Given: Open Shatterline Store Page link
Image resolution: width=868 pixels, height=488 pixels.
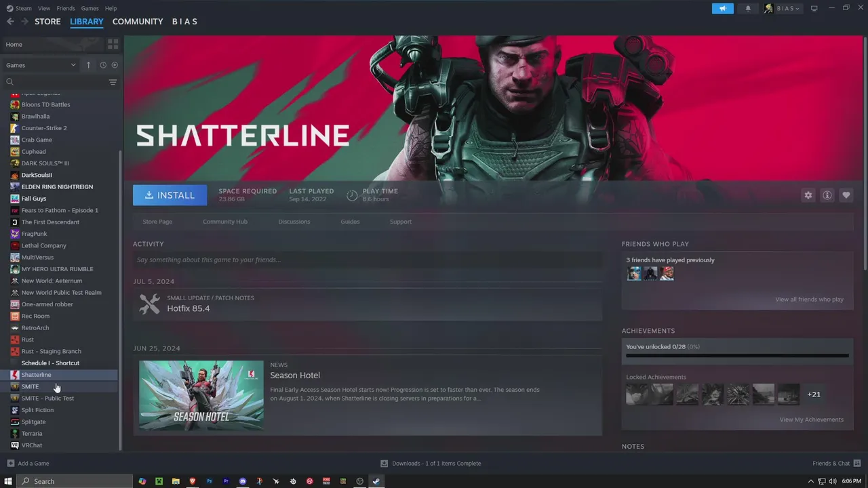Looking at the screenshot, I should coord(157,222).
